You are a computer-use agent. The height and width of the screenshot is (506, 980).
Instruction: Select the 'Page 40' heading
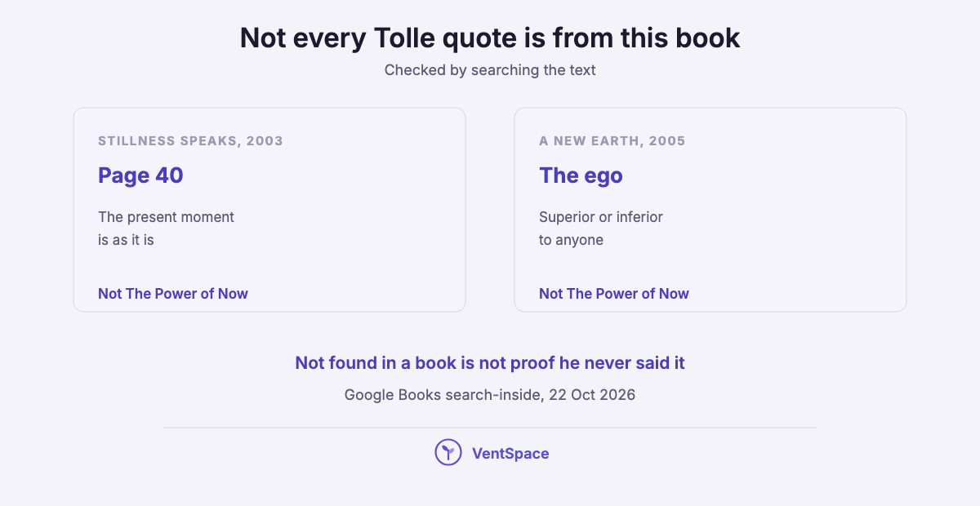[140, 175]
